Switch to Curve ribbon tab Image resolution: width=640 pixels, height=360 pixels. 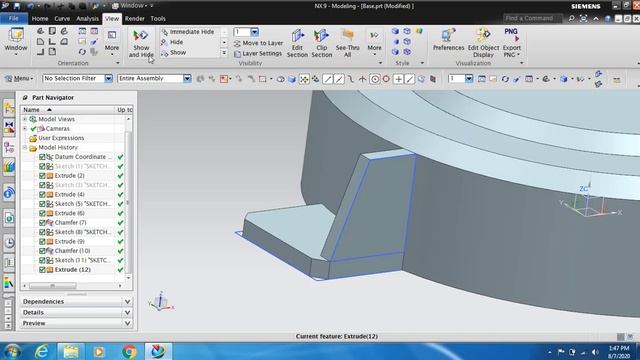coord(62,19)
